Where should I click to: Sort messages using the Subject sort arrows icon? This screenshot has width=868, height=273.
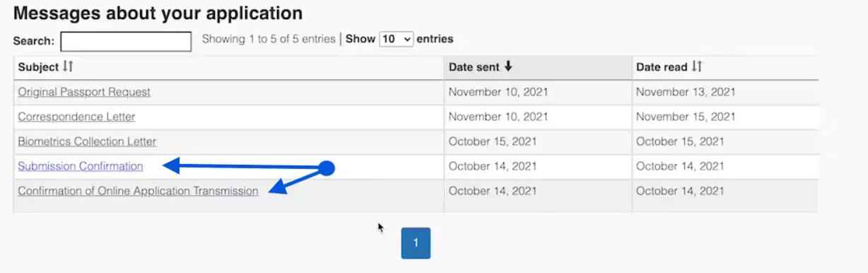pyautogui.click(x=69, y=66)
